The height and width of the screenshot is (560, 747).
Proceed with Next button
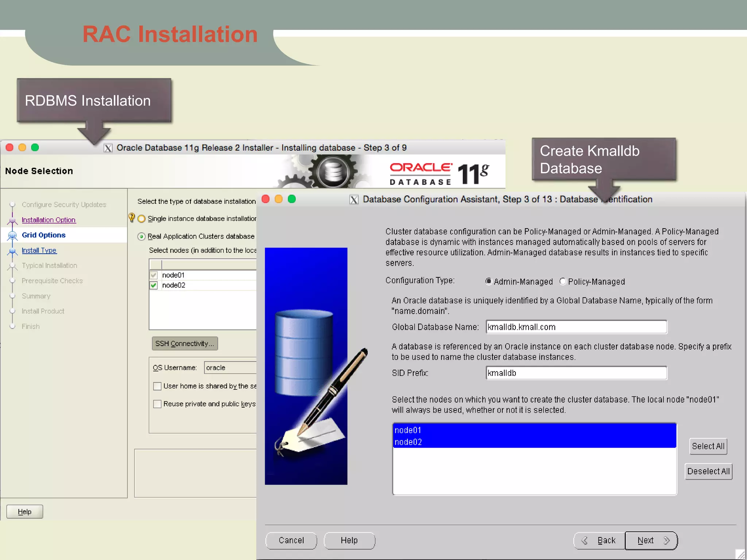click(x=651, y=540)
